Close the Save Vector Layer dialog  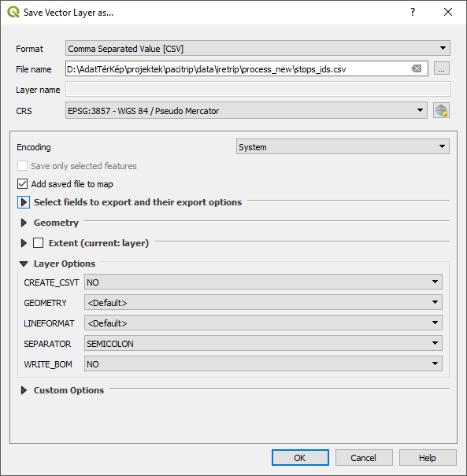[x=448, y=12]
